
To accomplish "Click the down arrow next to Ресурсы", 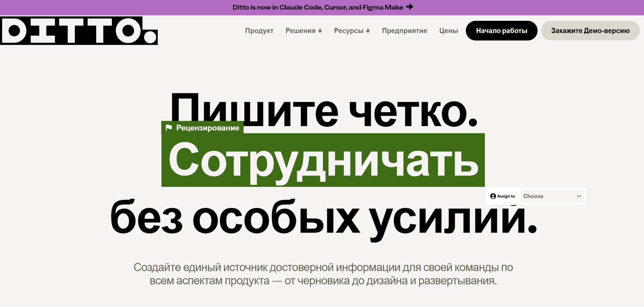I will click(x=368, y=31).
